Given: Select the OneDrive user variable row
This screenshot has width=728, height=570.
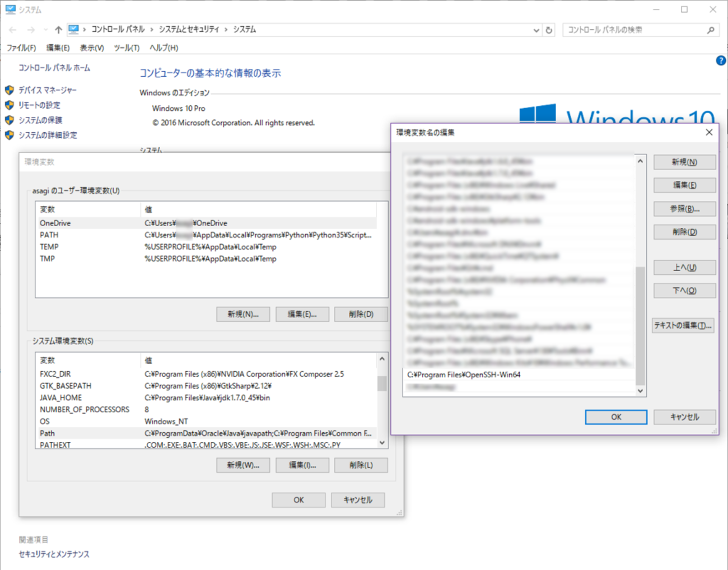Looking at the screenshot, I should click(206, 223).
